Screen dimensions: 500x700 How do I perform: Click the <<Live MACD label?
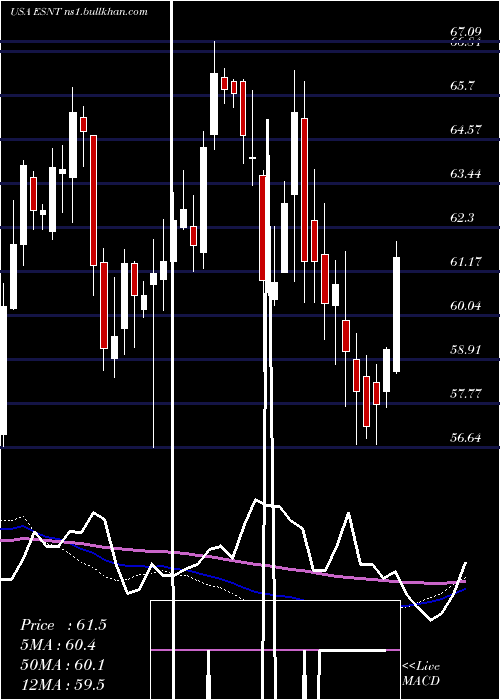[x=421, y=674]
